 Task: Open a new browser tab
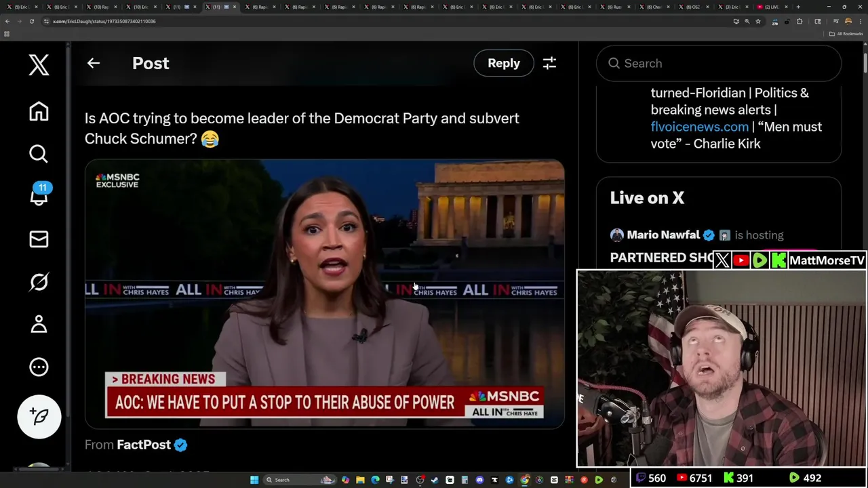[x=798, y=7]
